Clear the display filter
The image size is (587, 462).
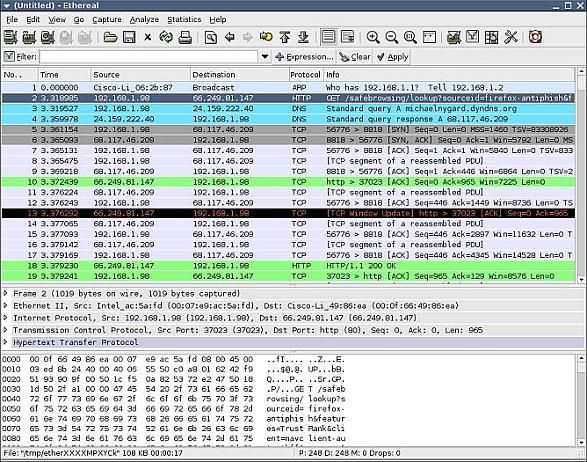(x=355, y=57)
